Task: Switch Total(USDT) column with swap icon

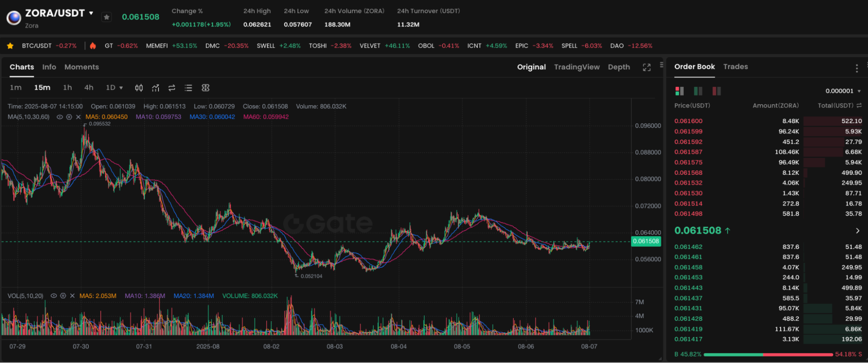Action: pos(859,106)
